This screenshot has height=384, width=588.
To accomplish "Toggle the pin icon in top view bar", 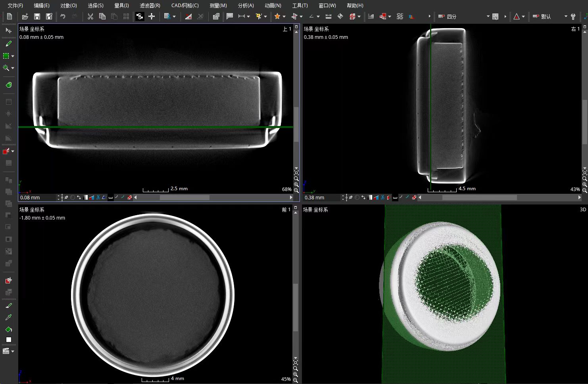I will coord(66,197).
